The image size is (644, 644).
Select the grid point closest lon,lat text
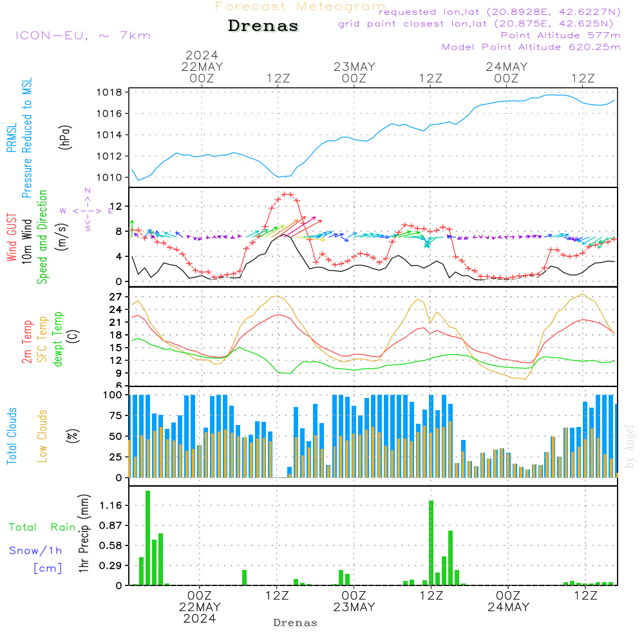coord(480,24)
